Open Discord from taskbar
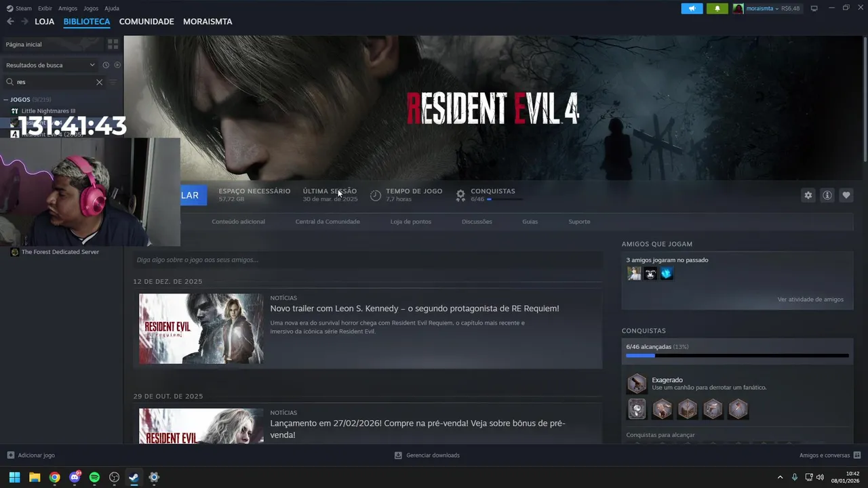Viewport: 868px width, 488px height. coord(75,477)
